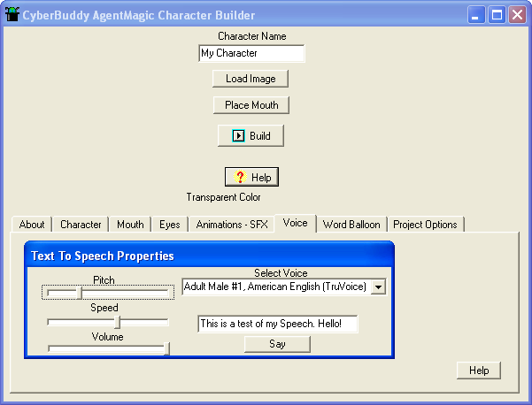Open the Character tab
Viewport: 532px width, 405px height.
point(81,225)
